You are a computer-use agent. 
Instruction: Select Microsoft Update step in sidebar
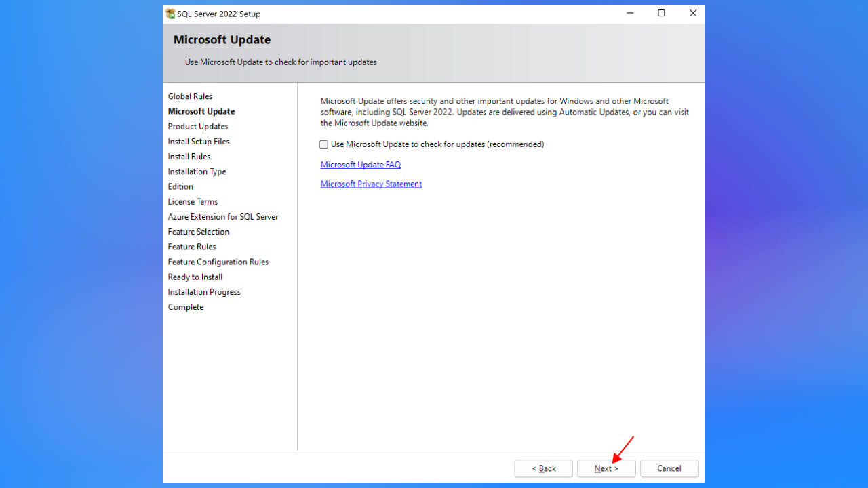(x=201, y=111)
